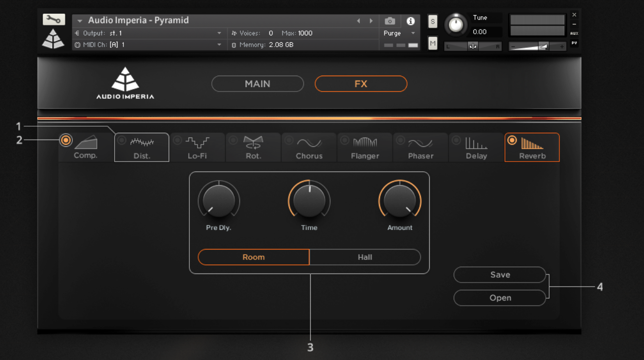644x360 pixels.
Task: Select the Rot. rotator effect
Action: coord(253,147)
